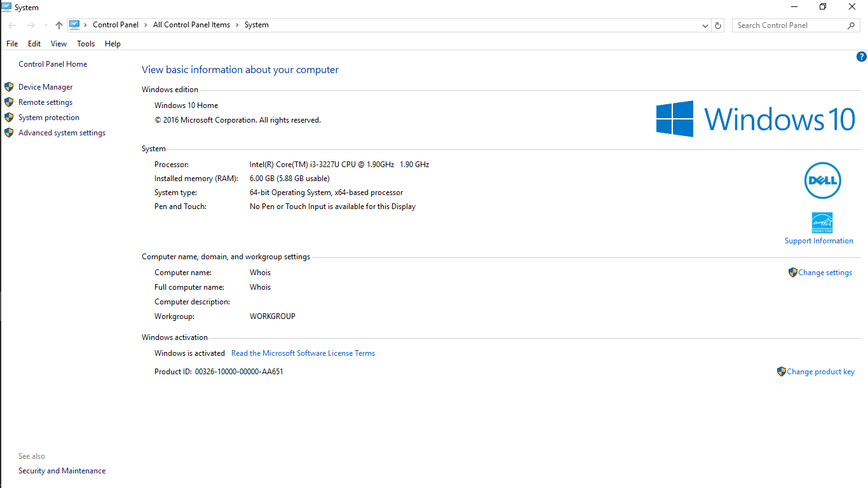Click the refresh button beside address bar
Image resolution: width=868 pixels, height=488 pixels.
(718, 25)
